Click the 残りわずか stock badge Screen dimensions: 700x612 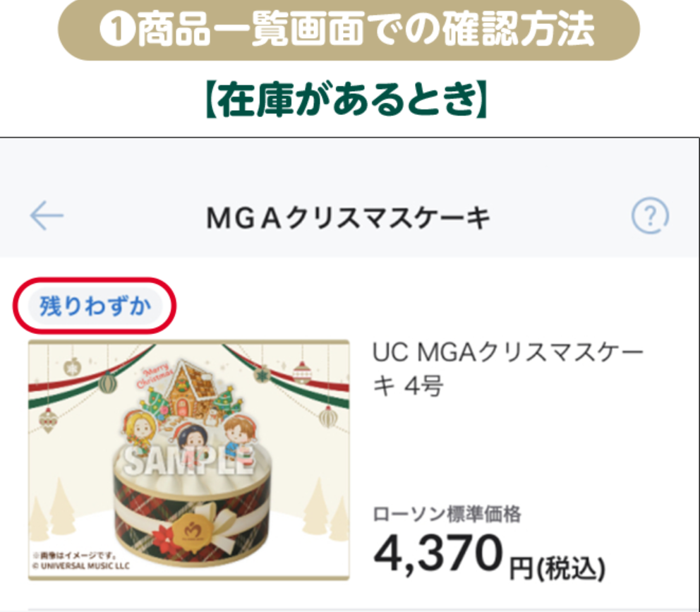click(x=95, y=306)
